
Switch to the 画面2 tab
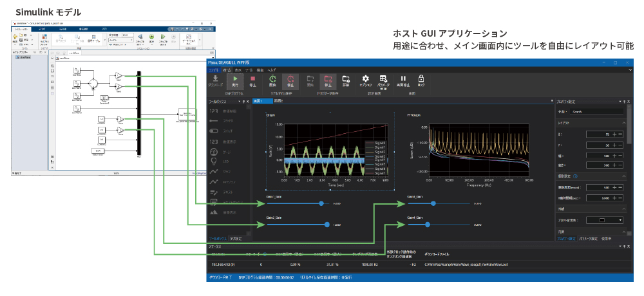[278, 100]
